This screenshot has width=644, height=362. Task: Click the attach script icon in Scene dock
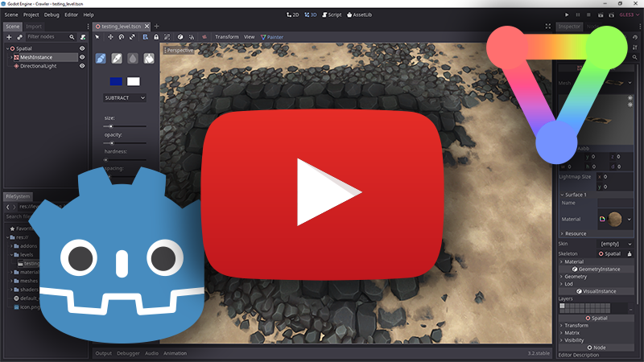pyautogui.click(x=83, y=37)
